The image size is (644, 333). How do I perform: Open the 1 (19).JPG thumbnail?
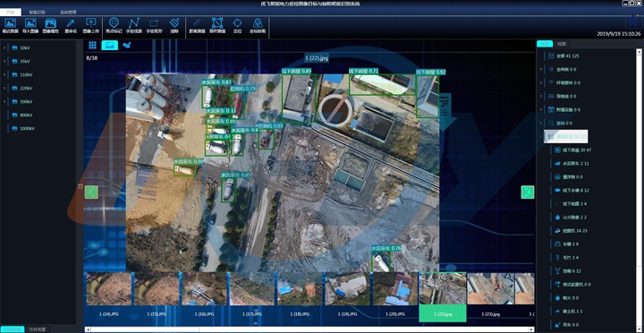coord(348,295)
